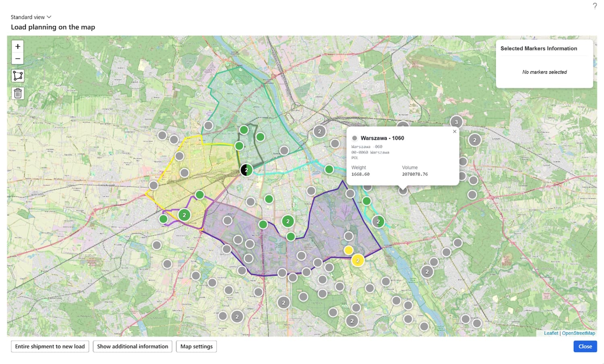Open the Leaflet attribution link
The image size is (604, 364).
pos(551,333)
